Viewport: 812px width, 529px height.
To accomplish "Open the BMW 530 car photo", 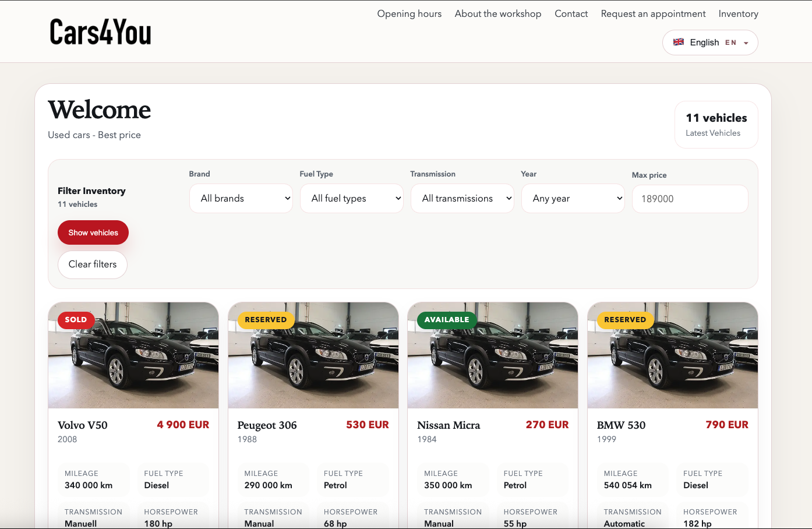I will (x=673, y=355).
